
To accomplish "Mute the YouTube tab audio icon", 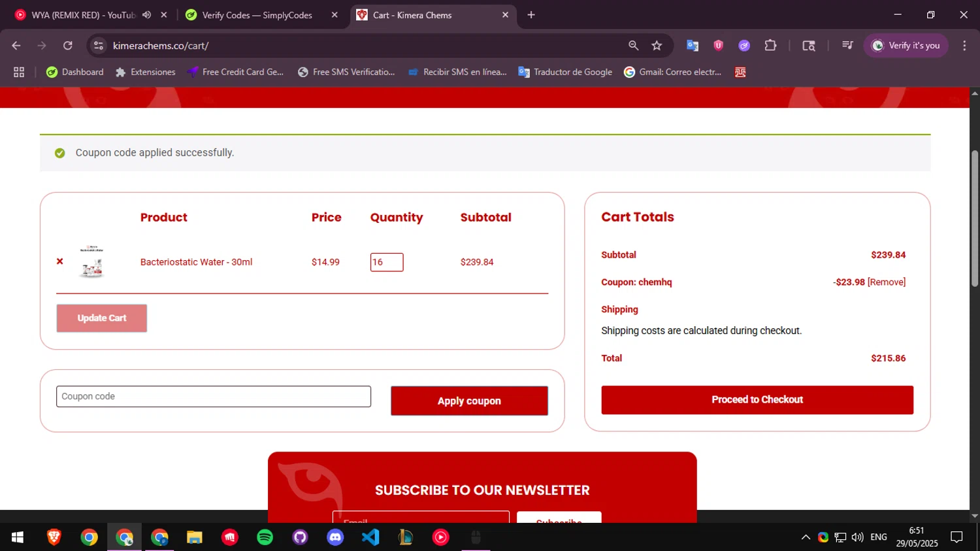I will [146, 15].
